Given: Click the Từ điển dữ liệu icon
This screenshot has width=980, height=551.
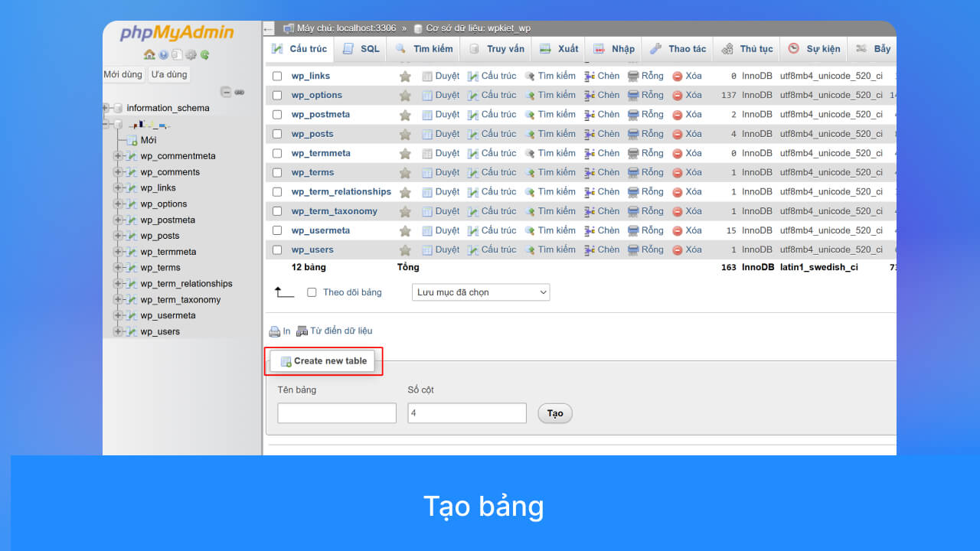Looking at the screenshot, I should click(302, 331).
